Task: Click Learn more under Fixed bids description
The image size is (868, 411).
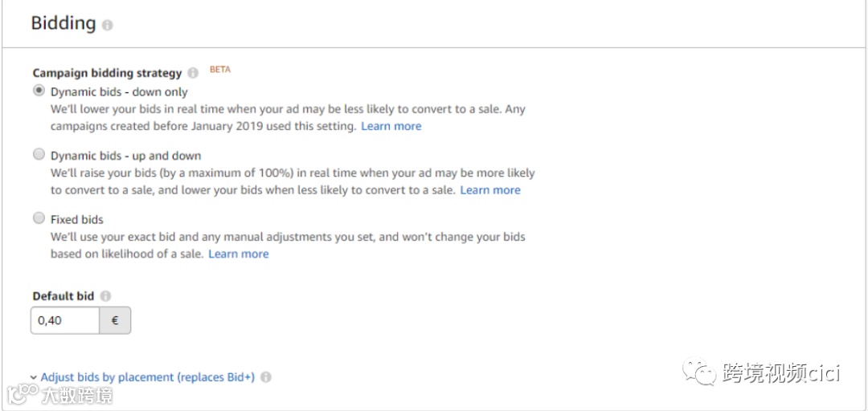Action: point(239,254)
